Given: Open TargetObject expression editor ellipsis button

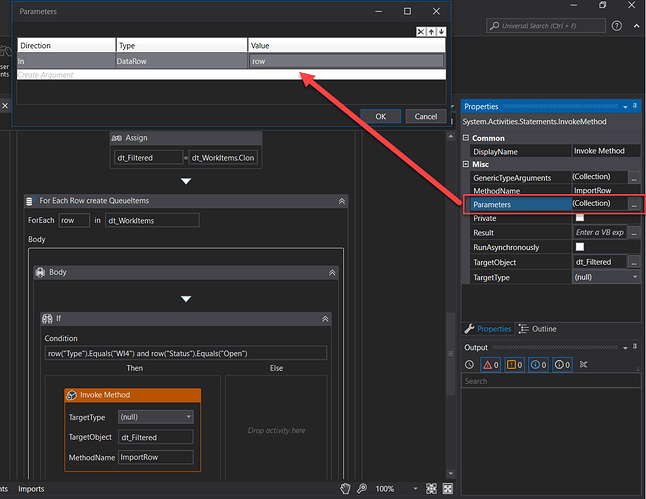Looking at the screenshot, I should (634, 262).
